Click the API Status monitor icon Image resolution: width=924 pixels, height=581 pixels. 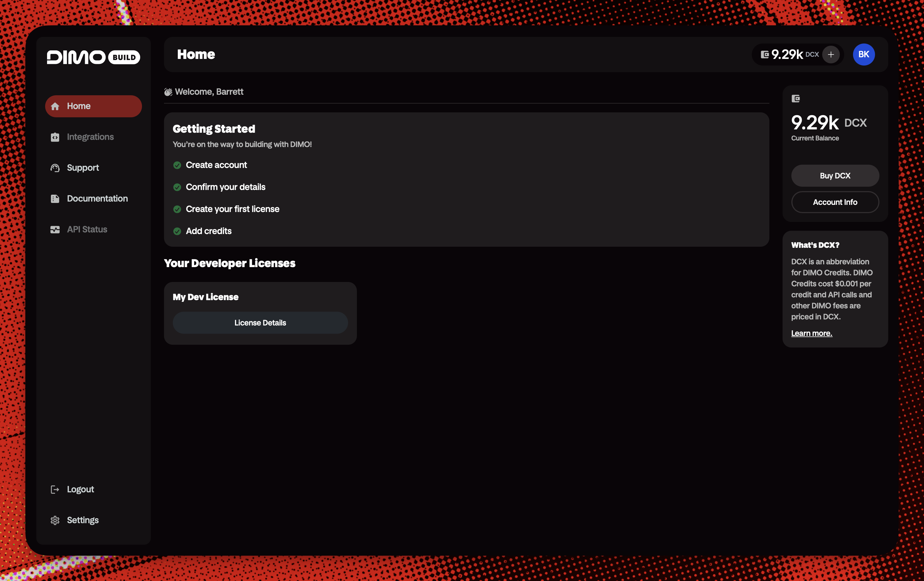(x=55, y=230)
